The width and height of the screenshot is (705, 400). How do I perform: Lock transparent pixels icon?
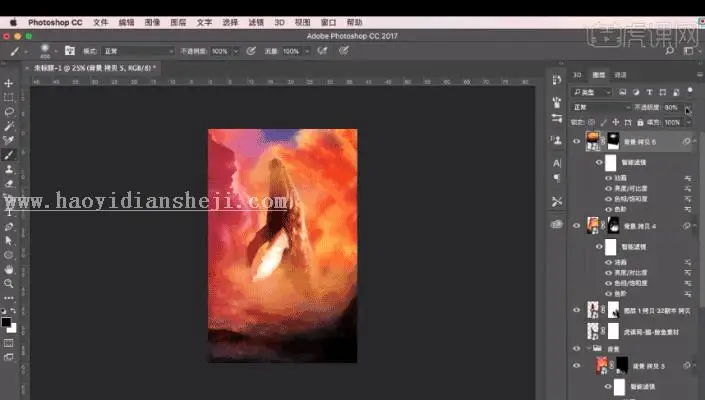pyautogui.click(x=591, y=122)
